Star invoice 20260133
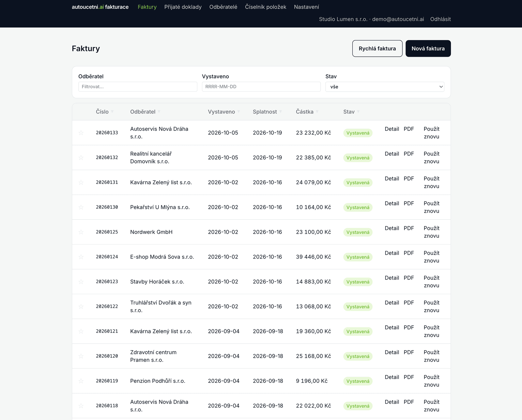 81,133
